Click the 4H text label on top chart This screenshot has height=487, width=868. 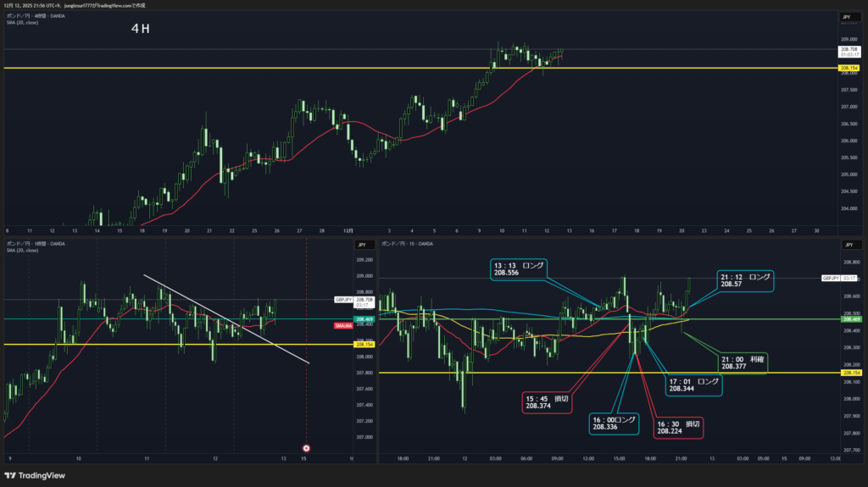coord(141,29)
